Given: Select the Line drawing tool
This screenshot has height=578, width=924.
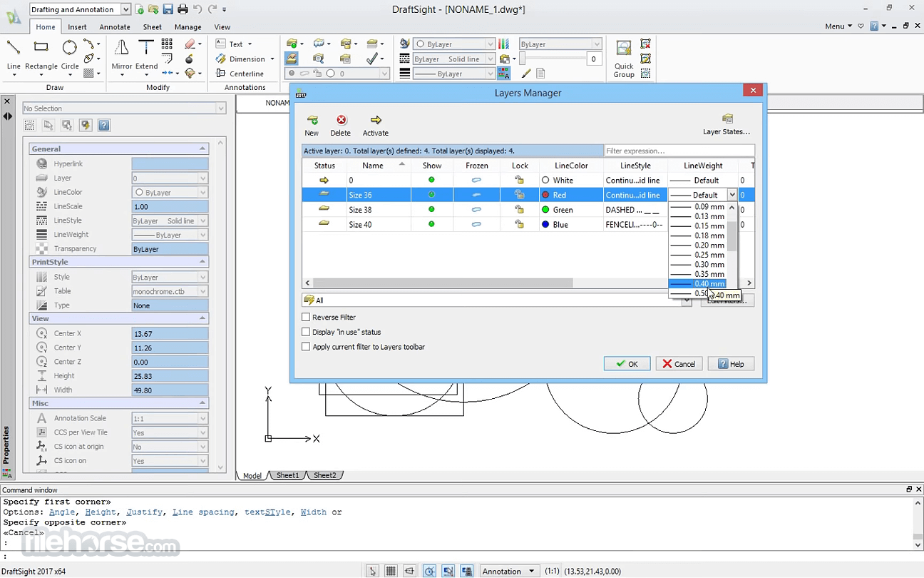Looking at the screenshot, I should (x=14, y=56).
